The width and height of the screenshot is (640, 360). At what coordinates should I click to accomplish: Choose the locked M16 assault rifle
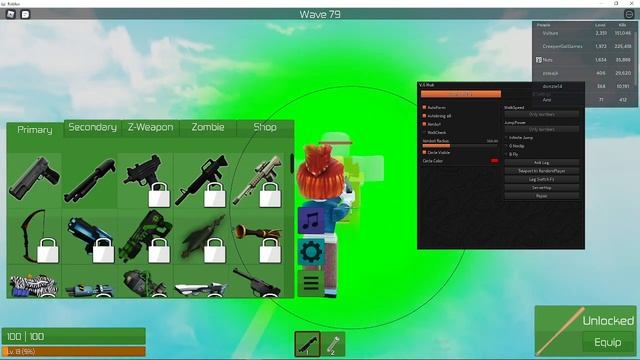pyautogui.click(x=201, y=180)
